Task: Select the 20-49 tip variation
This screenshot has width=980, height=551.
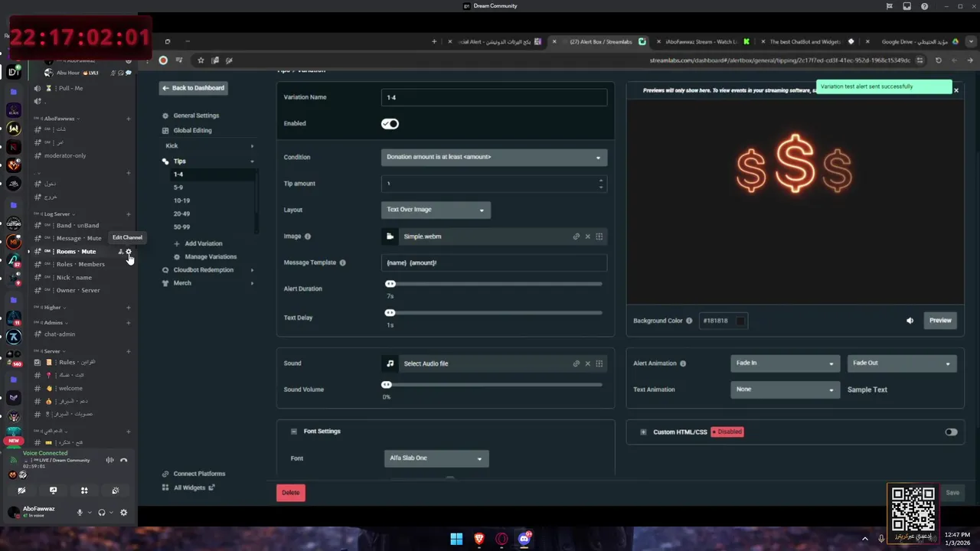Action: coord(181,214)
